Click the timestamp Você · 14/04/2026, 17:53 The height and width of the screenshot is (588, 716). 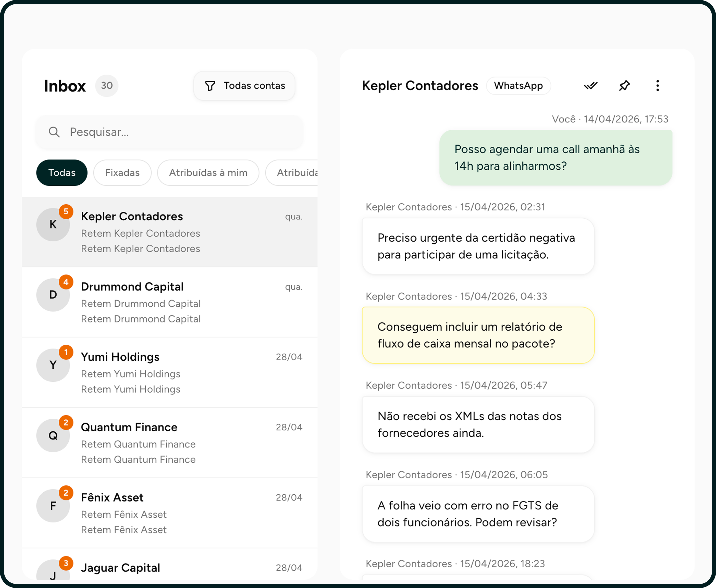click(610, 119)
